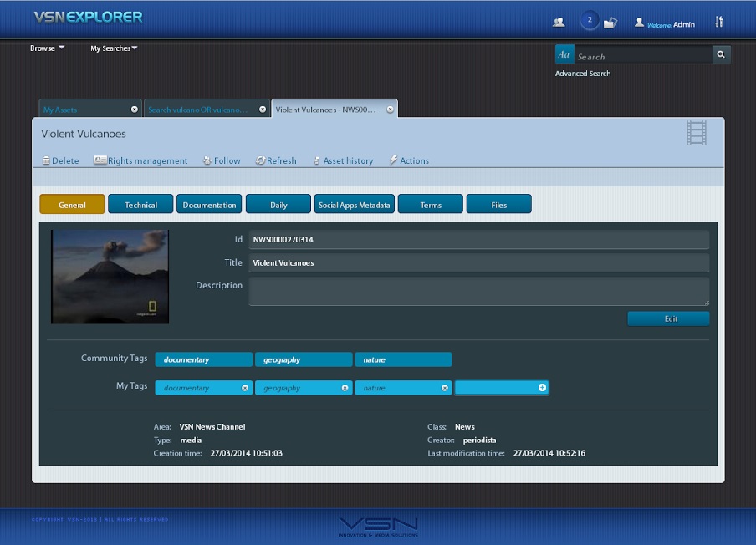756x545 pixels.
Task: Click the empty Description text area
Action: [x=478, y=291]
